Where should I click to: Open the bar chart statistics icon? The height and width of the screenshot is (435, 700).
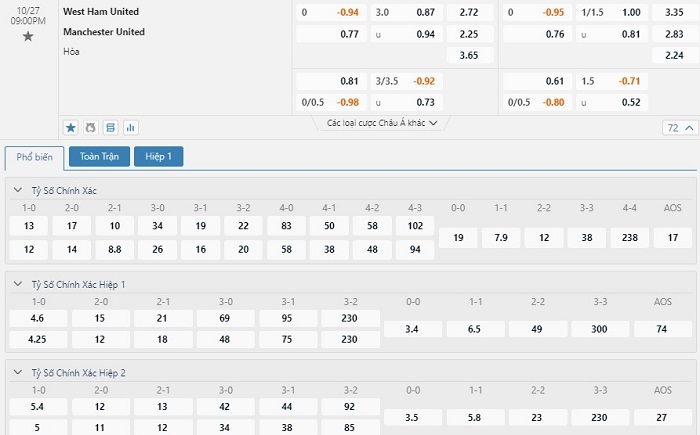coord(131,128)
